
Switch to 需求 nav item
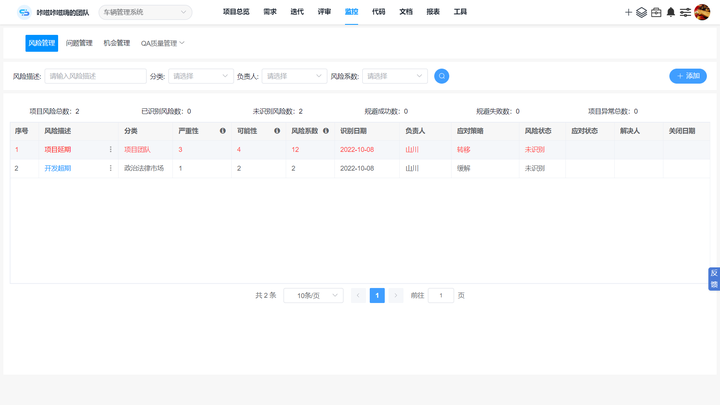270,12
